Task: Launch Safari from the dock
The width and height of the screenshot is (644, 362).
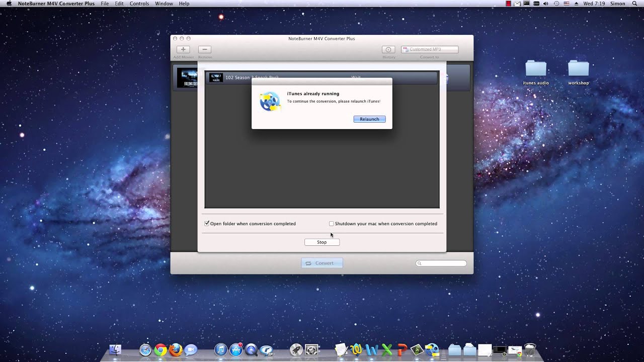Action: [x=145, y=350]
